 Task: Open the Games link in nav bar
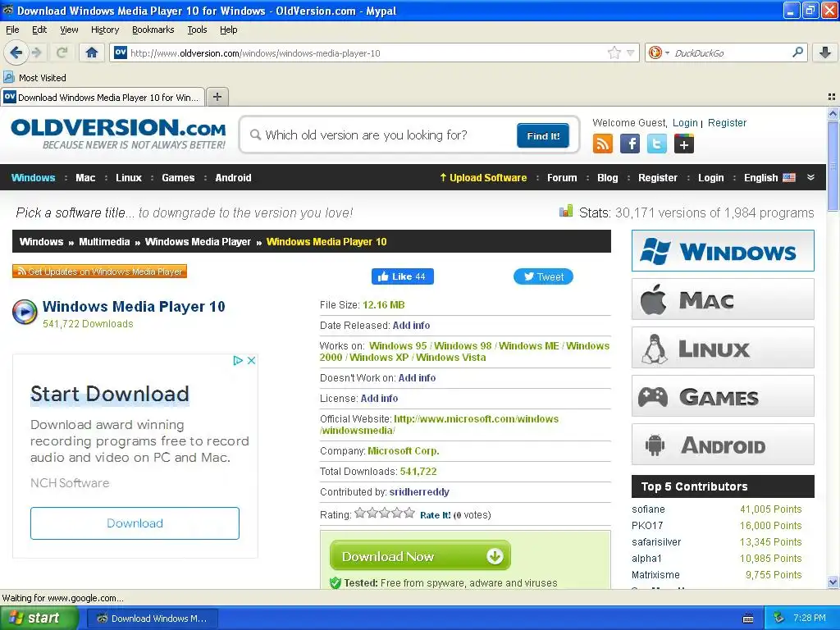tap(178, 178)
